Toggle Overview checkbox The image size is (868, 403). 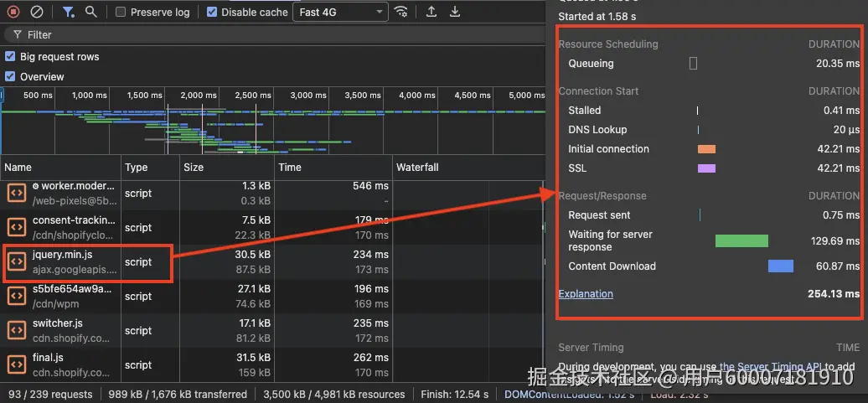pyautogui.click(x=10, y=76)
